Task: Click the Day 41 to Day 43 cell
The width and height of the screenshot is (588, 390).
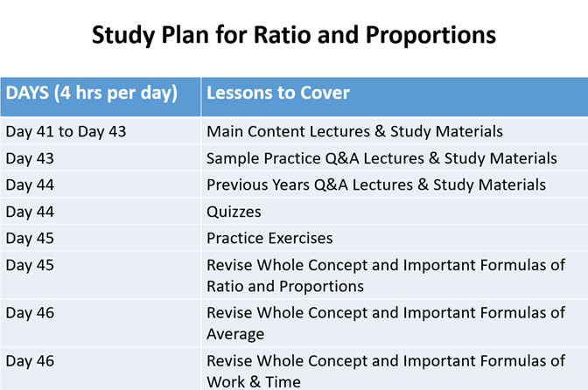Action: (101, 130)
